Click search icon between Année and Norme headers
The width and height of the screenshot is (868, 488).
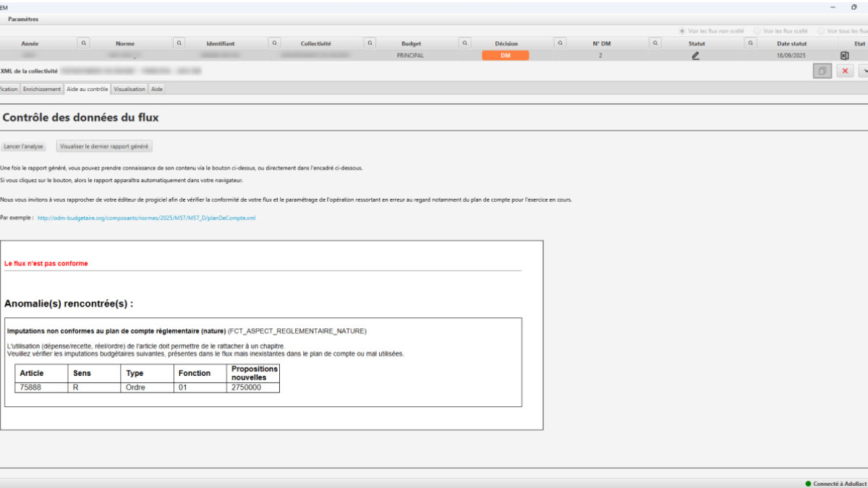(84, 43)
